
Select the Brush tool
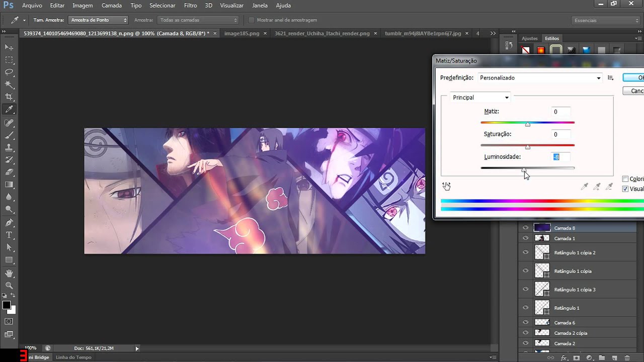pyautogui.click(x=9, y=135)
